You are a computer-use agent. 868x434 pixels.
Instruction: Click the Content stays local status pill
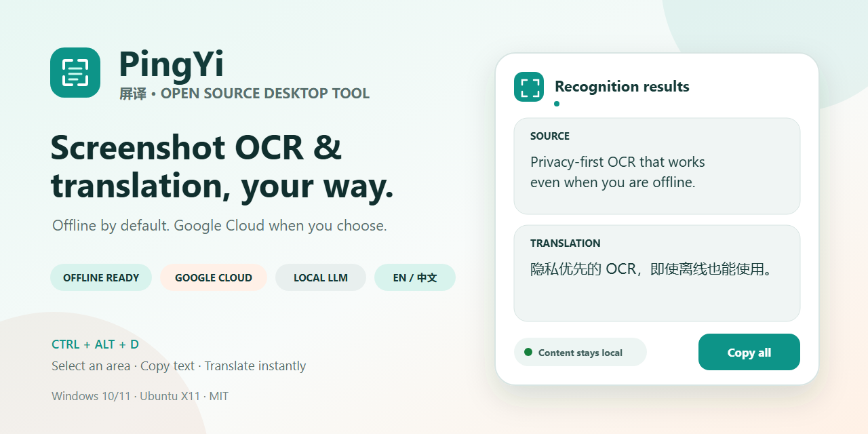click(x=580, y=352)
